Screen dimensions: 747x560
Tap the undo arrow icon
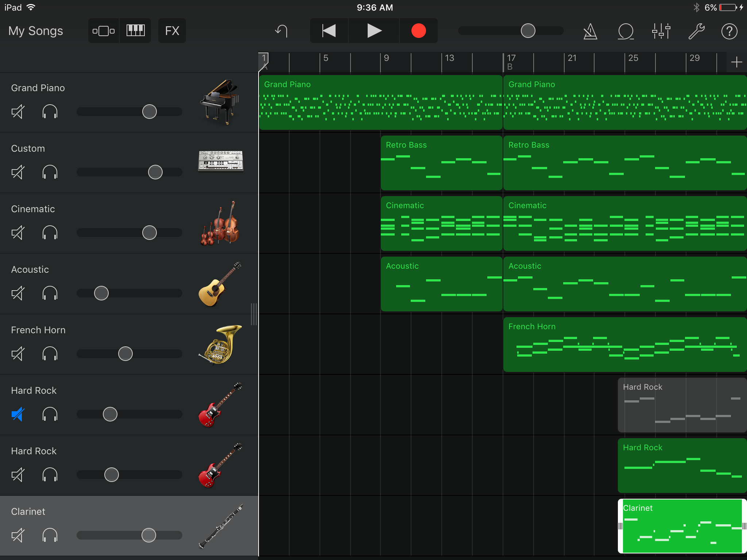coord(282,31)
